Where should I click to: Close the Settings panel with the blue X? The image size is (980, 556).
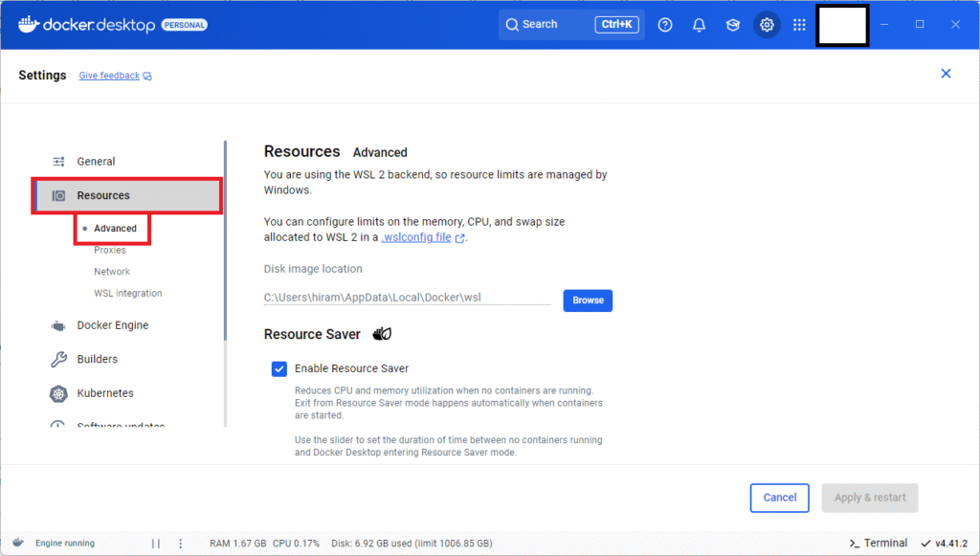coord(946,74)
